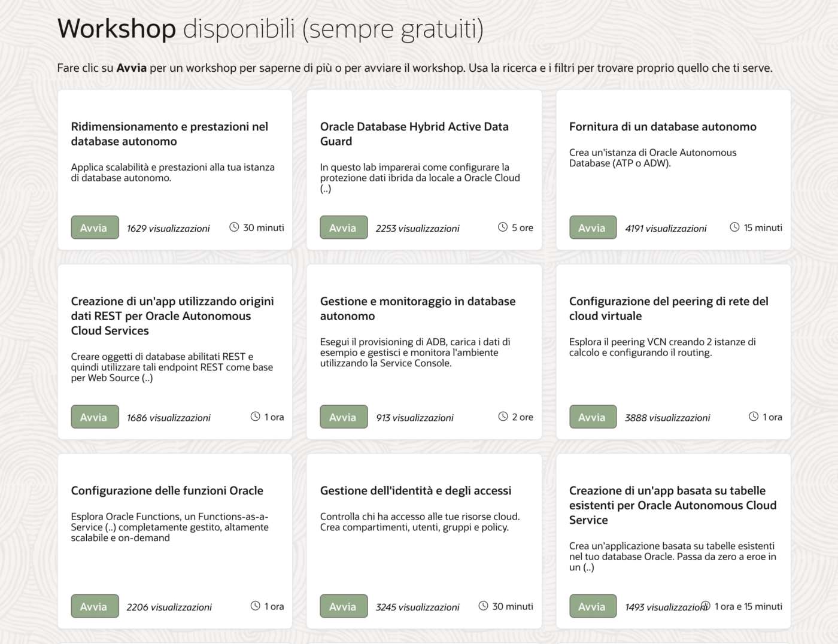838x644 pixels.
Task: Click the clock icon on the REST origini dati card
Action: tap(255, 417)
